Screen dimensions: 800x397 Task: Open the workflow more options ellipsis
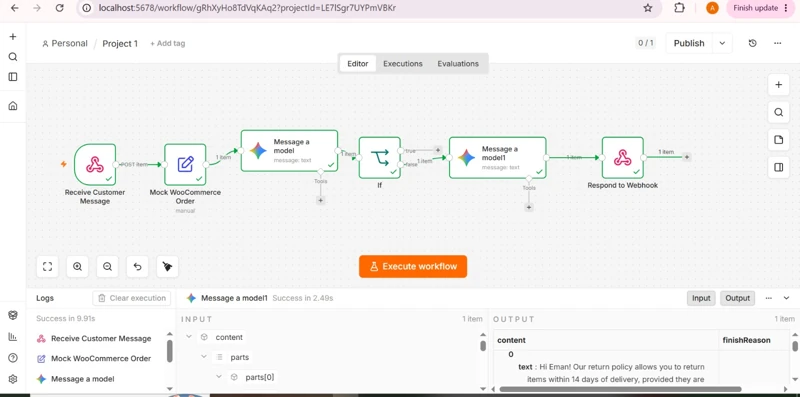(778, 43)
